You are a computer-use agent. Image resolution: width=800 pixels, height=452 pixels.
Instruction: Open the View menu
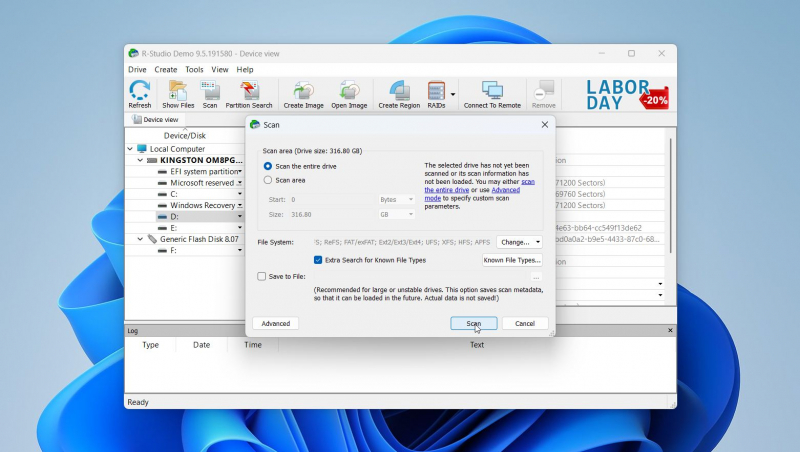pyautogui.click(x=220, y=69)
